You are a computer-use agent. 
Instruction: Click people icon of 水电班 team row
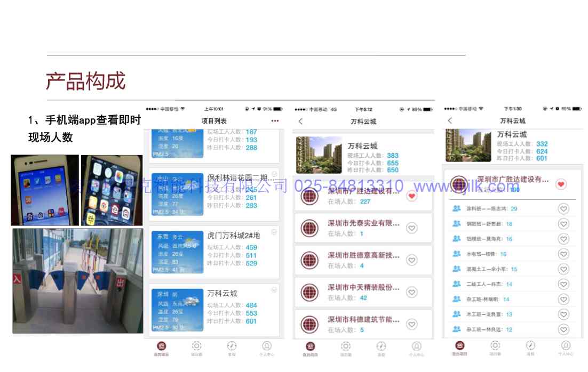[x=456, y=254]
